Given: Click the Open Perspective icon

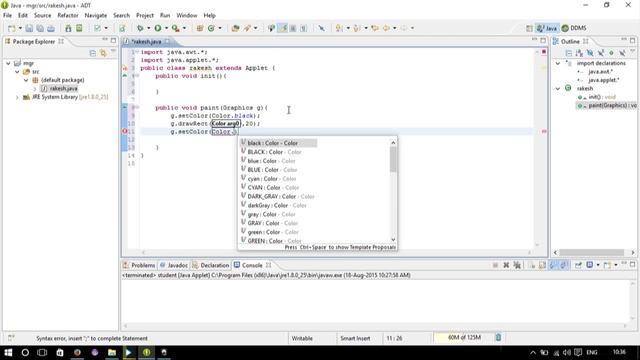Looking at the screenshot, I should tap(529, 28).
